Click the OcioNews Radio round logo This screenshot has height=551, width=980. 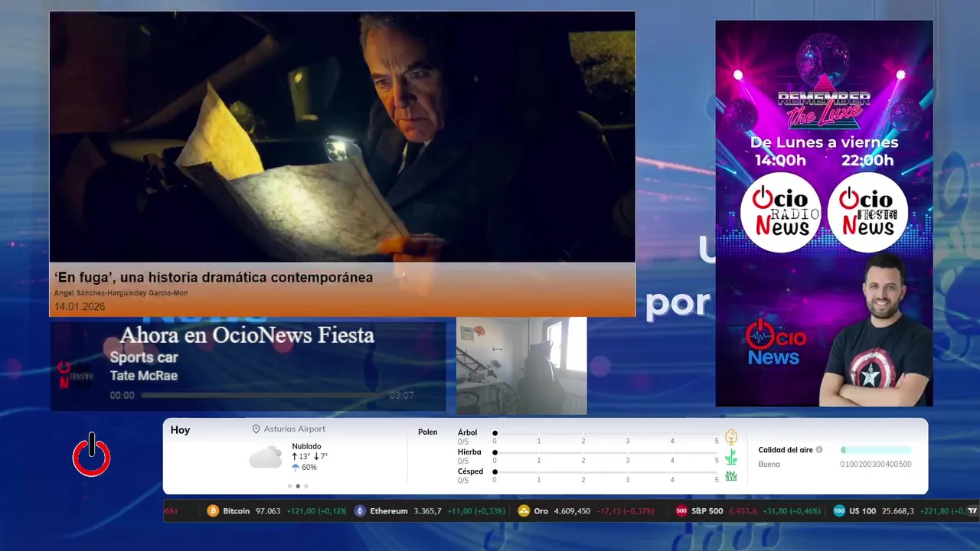(x=780, y=212)
